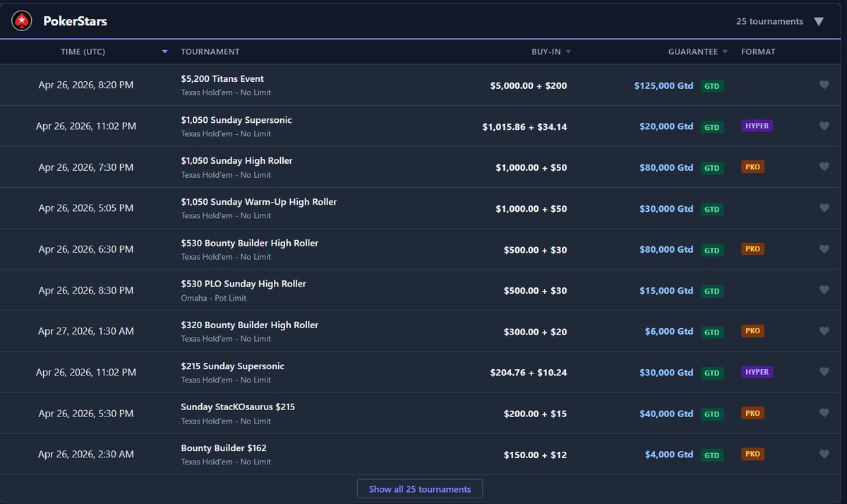The height and width of the screenshot is (504, 847).
Task: Toggle heart for $1,050 Sunday High Roller
Action: [824, 167]
